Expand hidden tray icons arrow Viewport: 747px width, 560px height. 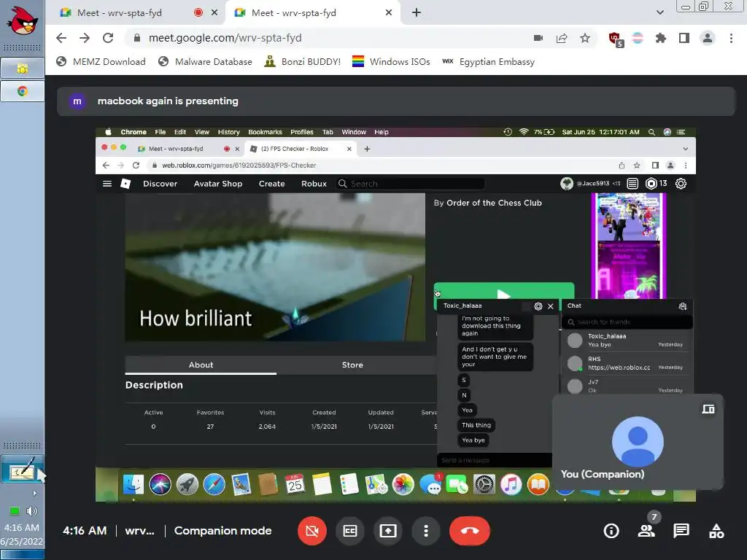click(x=34, y=494)
